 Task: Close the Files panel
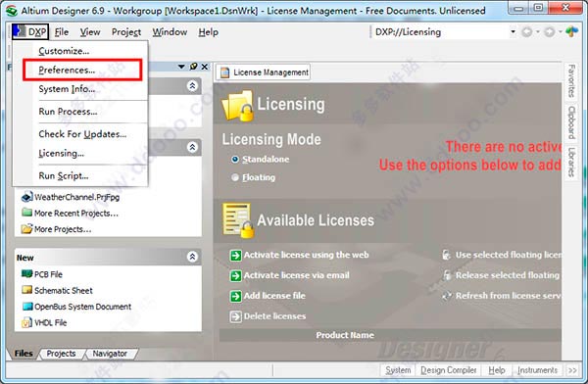click(x=205, y=67)
